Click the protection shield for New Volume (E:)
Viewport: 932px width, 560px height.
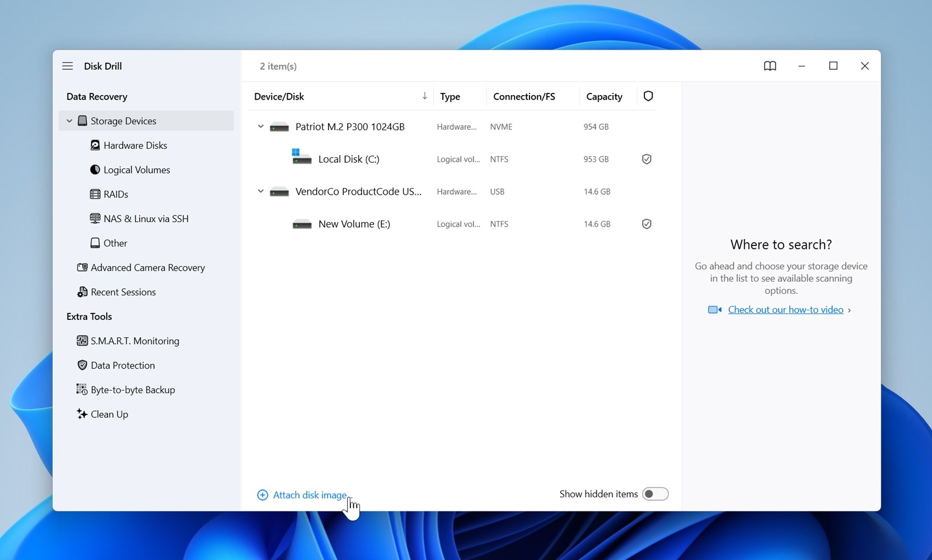click(646, 224)
